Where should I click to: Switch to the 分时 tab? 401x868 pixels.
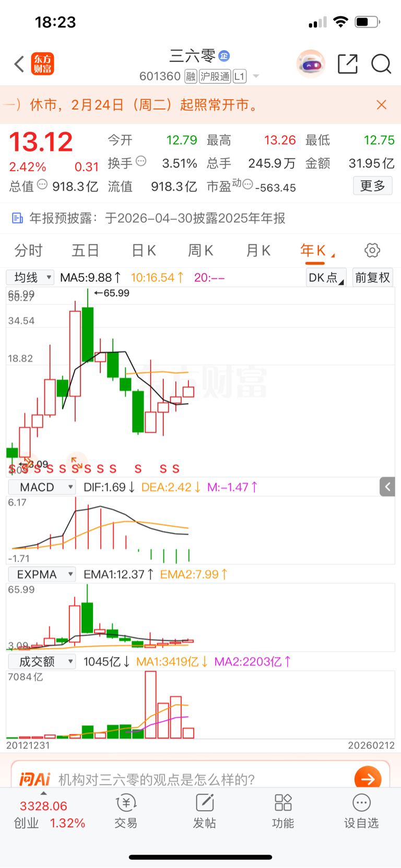[x=28, y=251]
